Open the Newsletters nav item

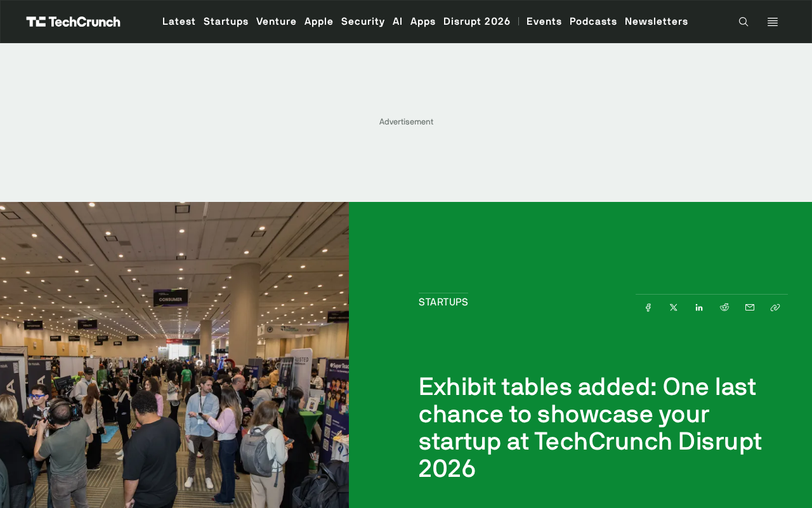657,22
